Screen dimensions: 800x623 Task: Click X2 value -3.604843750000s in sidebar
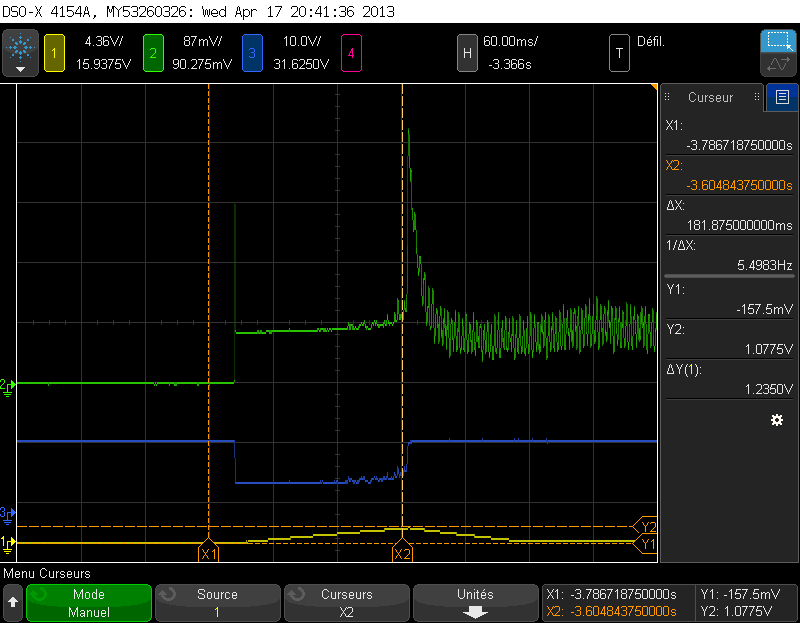click(x=739, y=185)
